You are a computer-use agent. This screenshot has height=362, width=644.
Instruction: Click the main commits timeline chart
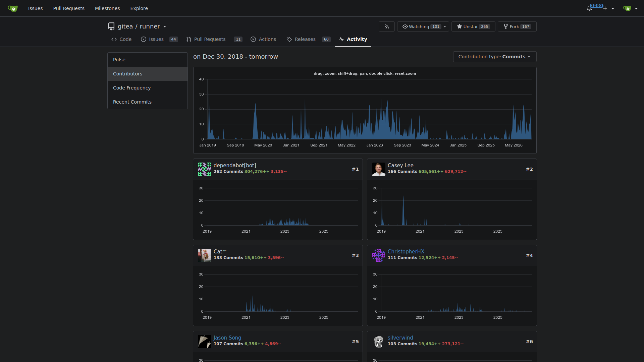365,110
